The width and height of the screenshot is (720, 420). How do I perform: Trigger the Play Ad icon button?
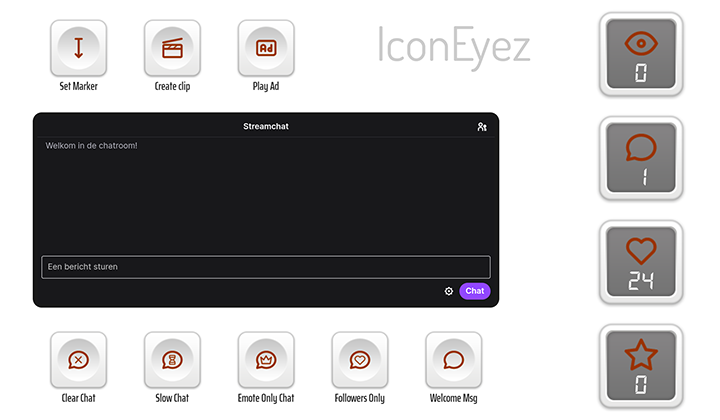[266, 48]
